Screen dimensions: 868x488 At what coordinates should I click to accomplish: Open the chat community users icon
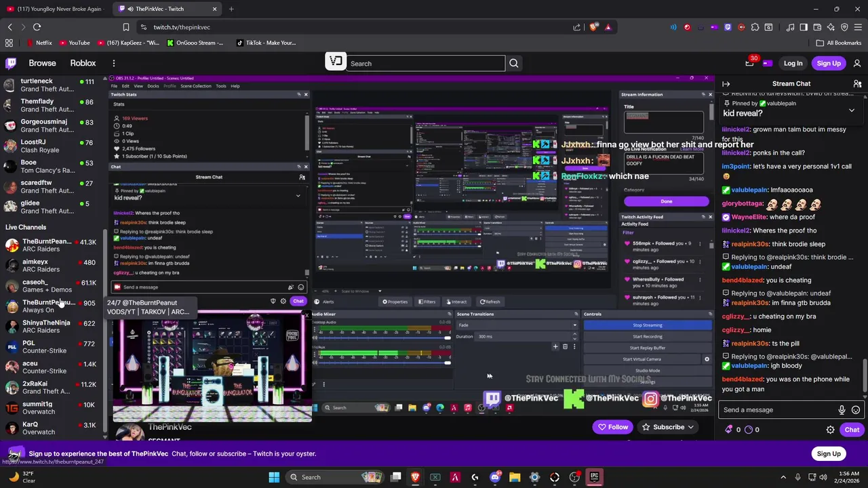tap(857, 84)
